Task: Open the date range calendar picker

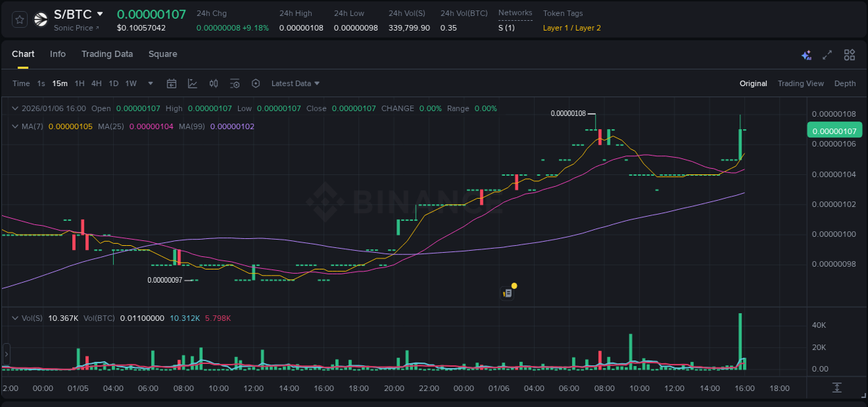Action: click(x=172, y=83)
